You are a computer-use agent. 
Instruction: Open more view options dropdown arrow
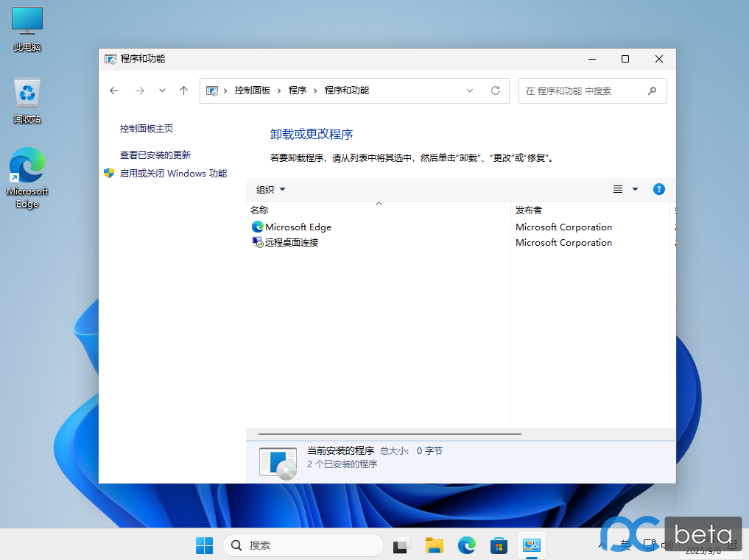pyautogui.click(x=636, y=190)
